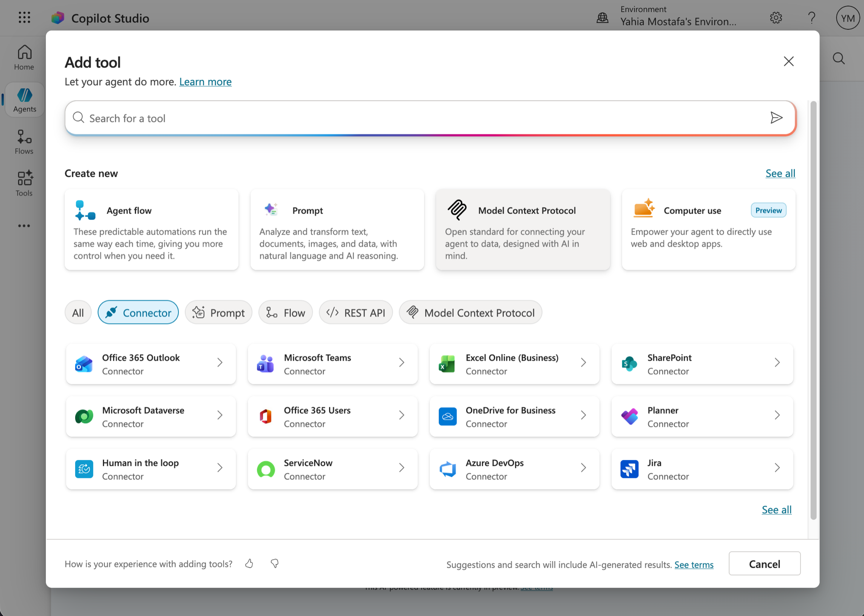
Task: Click the Jira connector icon
Action: pyautogui.click(x=629, y=469)
